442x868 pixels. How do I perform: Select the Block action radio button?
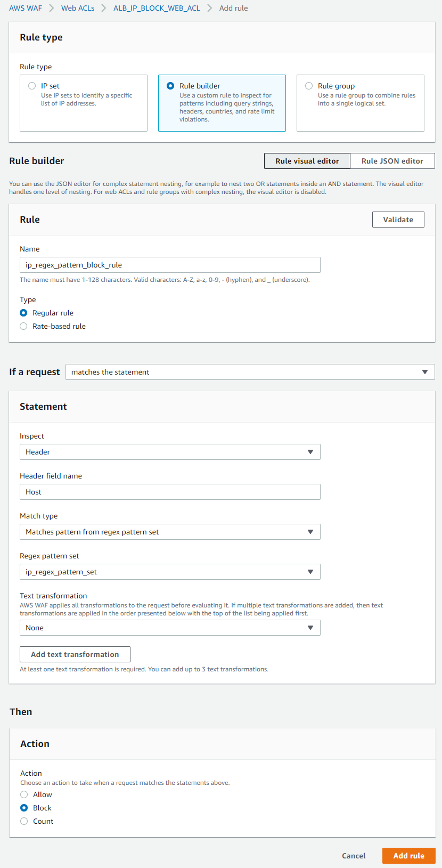pos(24,808)
